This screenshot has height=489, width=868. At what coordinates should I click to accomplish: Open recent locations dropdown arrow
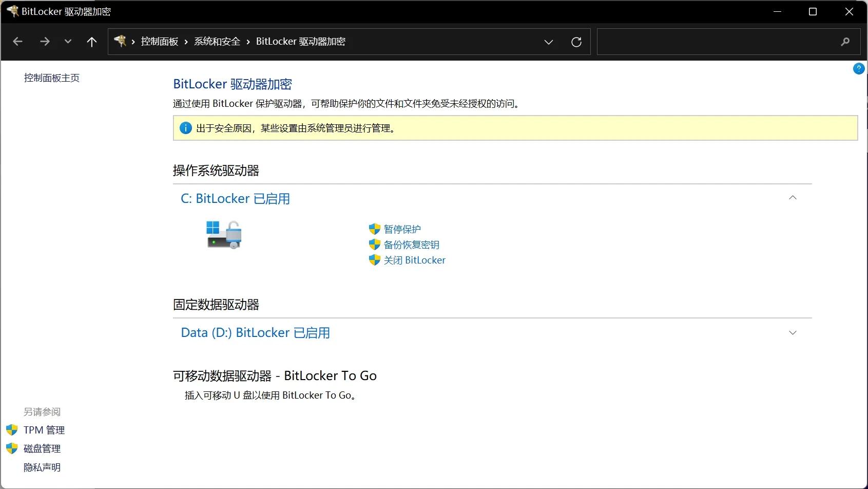click(68, 42)
